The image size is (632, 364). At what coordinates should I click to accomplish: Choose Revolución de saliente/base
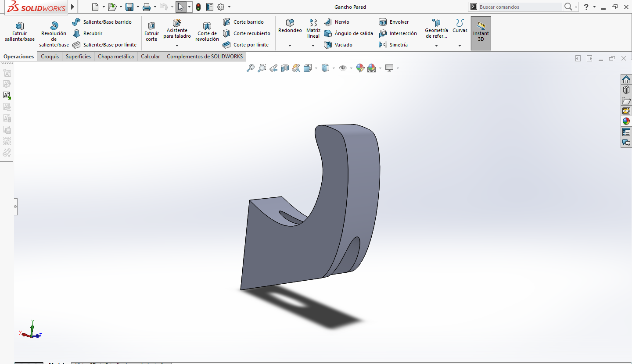54,34
